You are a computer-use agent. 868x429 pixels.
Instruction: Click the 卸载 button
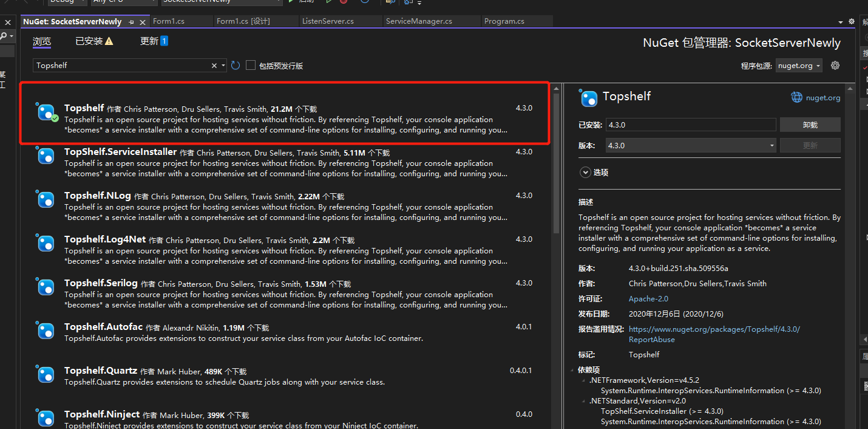click(x=810, y=125)
